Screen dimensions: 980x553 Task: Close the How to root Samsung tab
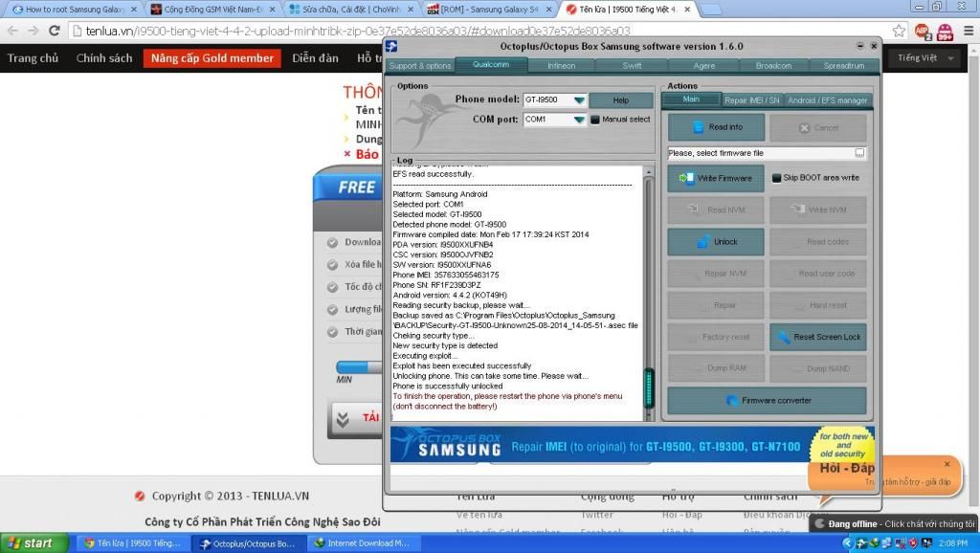tap(134, 10)
